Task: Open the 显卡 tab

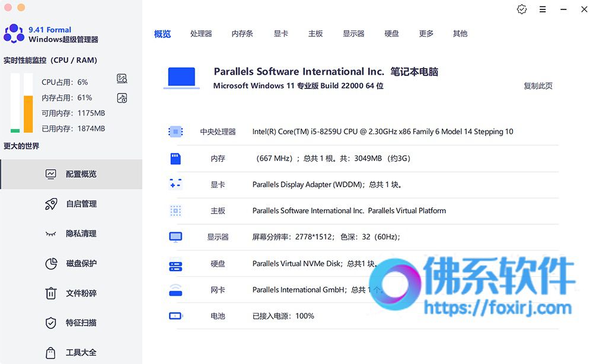Action: click(x=281, y=34)
